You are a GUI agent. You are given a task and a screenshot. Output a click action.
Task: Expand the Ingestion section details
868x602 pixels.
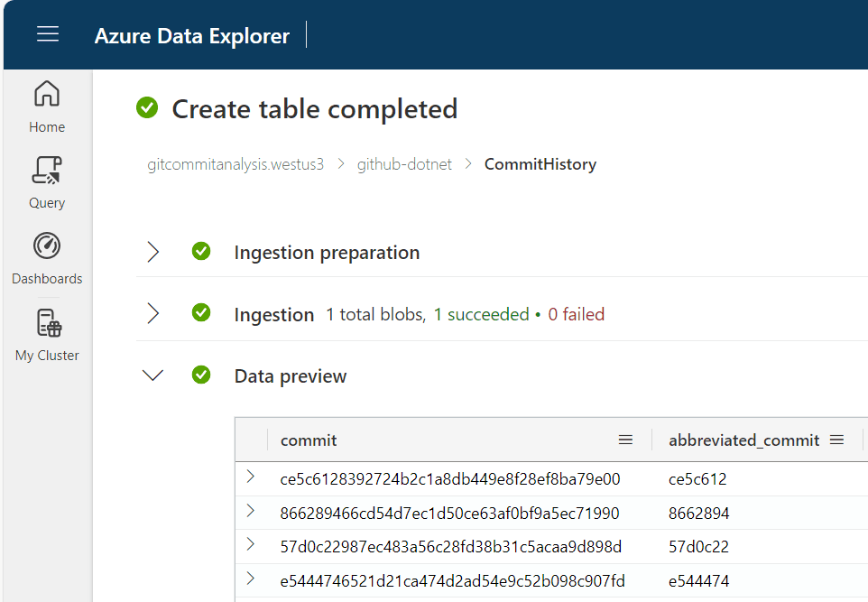tap(152, 314)
